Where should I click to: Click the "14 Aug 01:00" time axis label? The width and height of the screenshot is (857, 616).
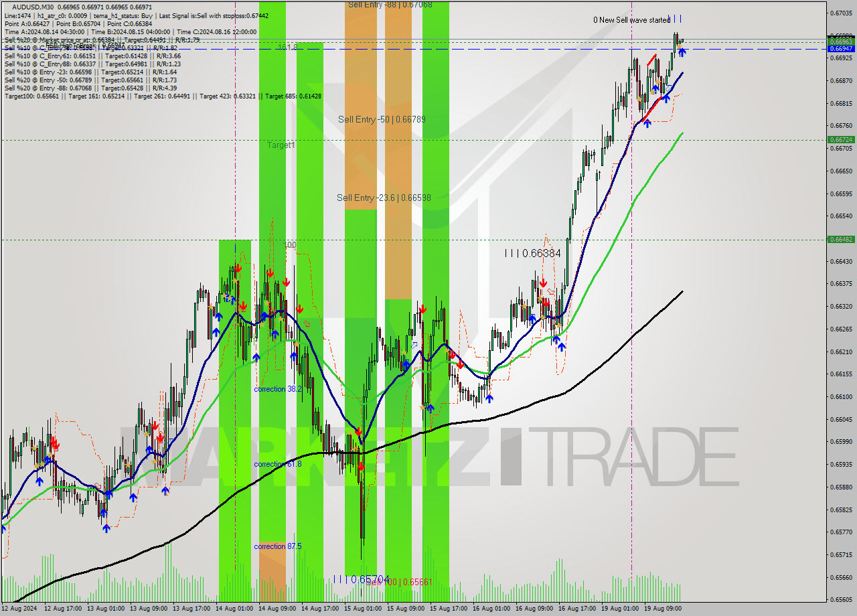pyautogui.click(x=234, y=609)
